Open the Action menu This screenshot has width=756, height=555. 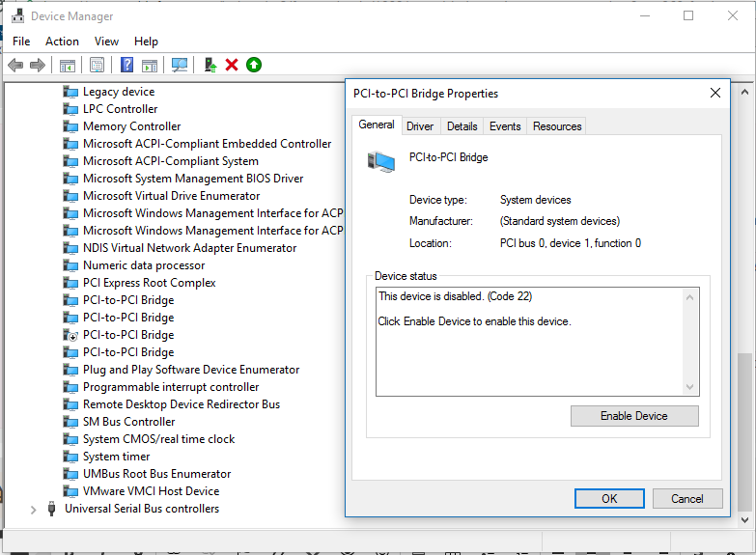tap(62, 42)
